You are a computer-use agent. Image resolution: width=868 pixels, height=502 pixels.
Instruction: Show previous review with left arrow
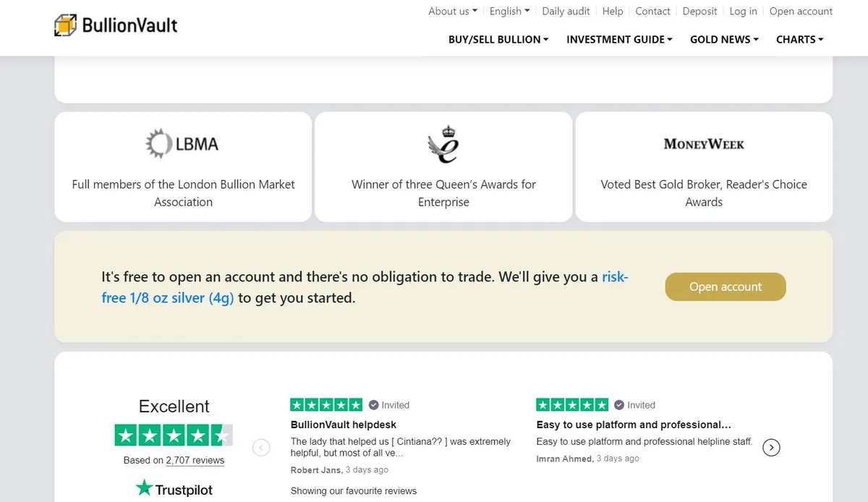point(261,448)
